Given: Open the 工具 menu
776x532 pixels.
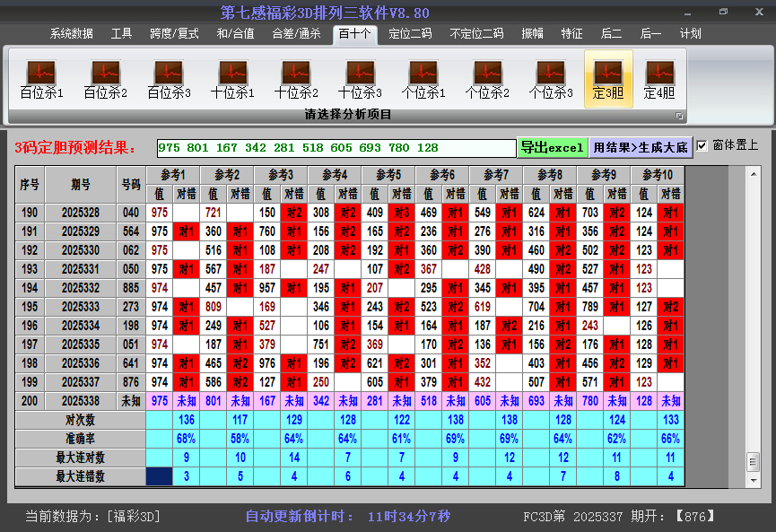Looking at the screenshot, I should [121, 33].
